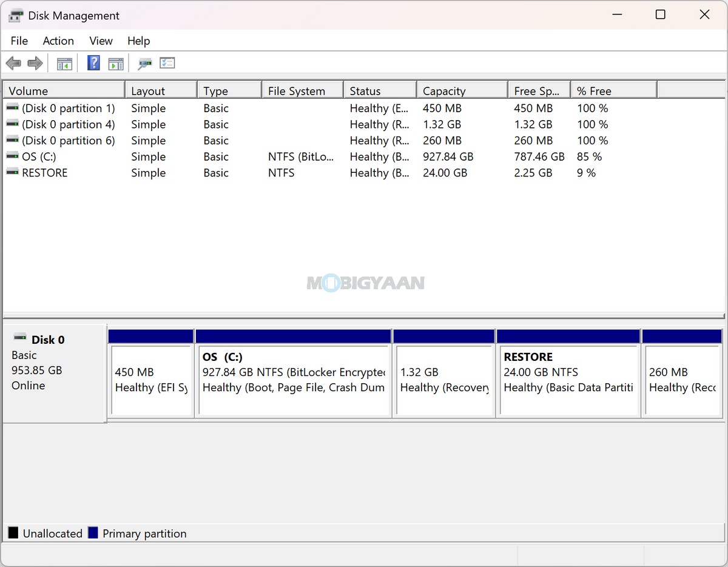Sort by the Capacity column header

pyautogui.click(x=462, y=90)
